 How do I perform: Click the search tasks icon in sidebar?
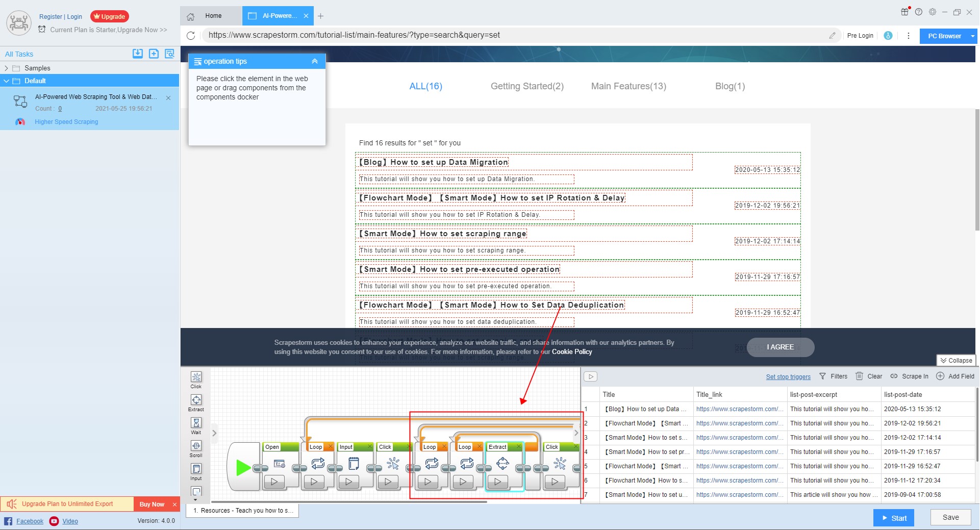(170, 54)
